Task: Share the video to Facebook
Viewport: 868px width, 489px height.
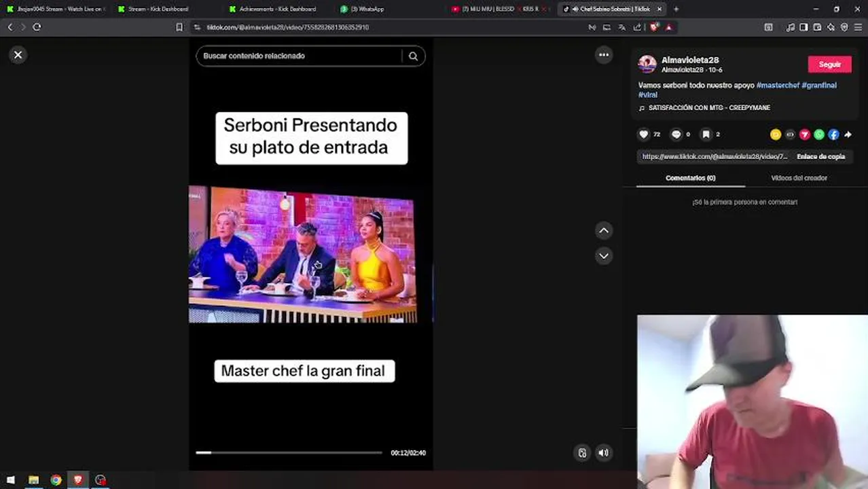Action: [833, 134]
